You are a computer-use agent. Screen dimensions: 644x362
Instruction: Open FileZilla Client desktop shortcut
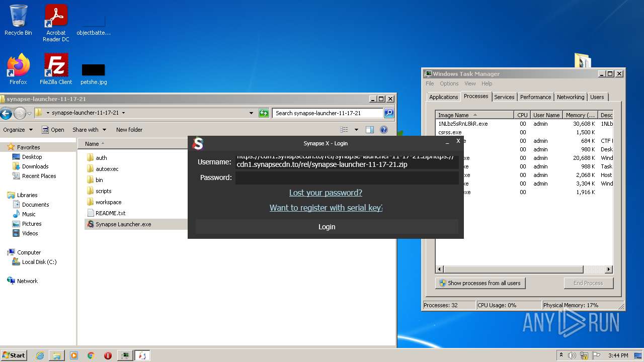(56, 69)
